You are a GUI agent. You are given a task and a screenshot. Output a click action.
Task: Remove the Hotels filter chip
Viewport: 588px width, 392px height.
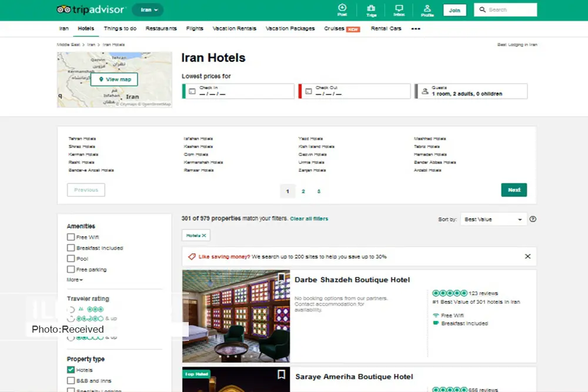point(204,235)
